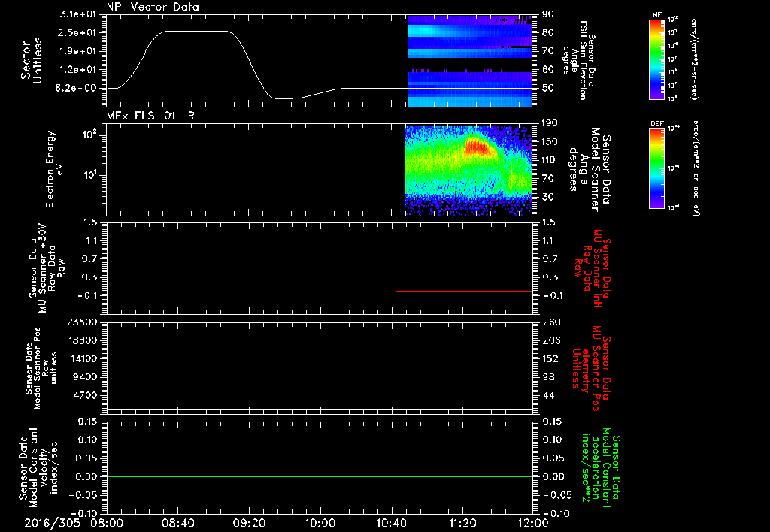Click the "6.2e+00" sector tick label
This screenshot has height=532, width=770.
pos(77,89)
